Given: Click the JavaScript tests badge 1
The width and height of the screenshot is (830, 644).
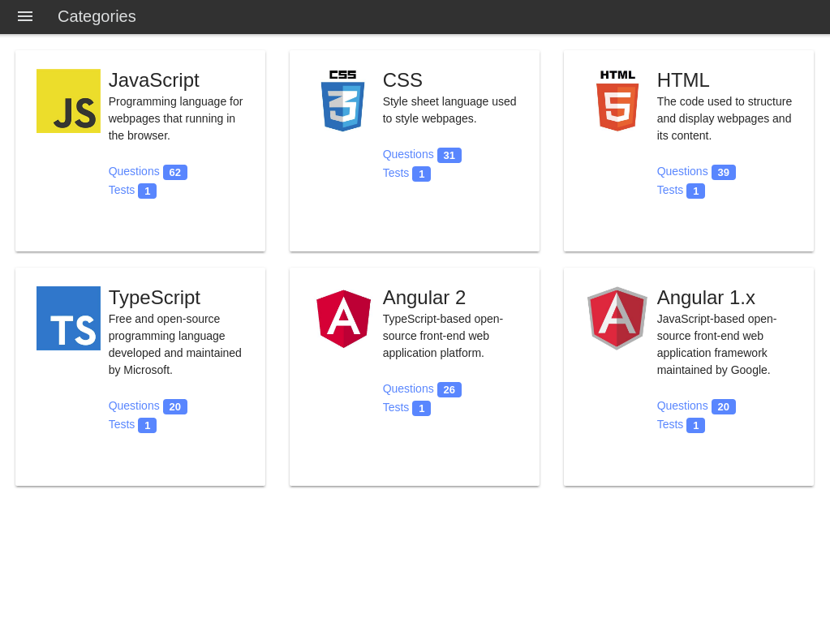Looking at the screenshot, I should (147, 191).
